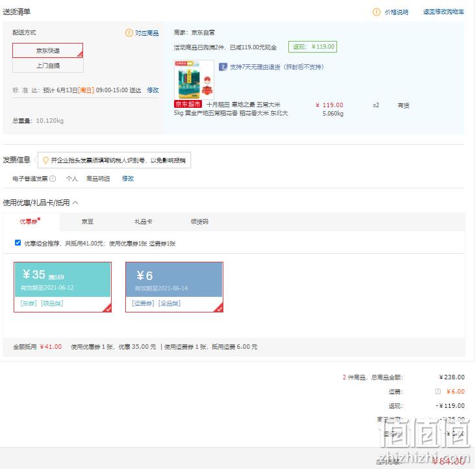Switch to the 礼品卡 tab

coord(144,222)
